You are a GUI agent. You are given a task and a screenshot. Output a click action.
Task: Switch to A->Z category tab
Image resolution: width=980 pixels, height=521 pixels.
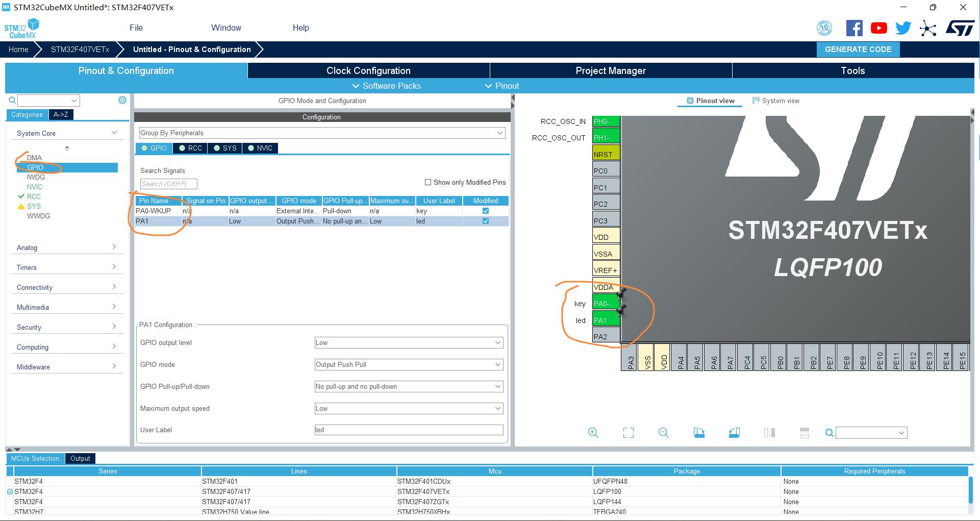click(x=61, y=114)
